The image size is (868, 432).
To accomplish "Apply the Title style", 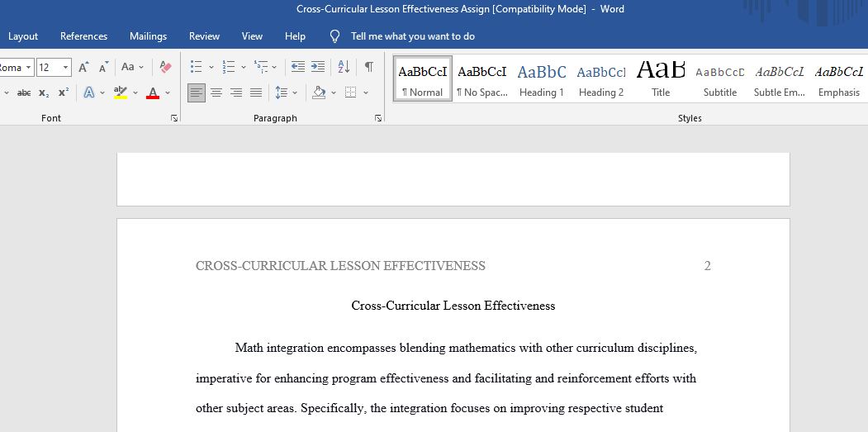I will [661, 78].
